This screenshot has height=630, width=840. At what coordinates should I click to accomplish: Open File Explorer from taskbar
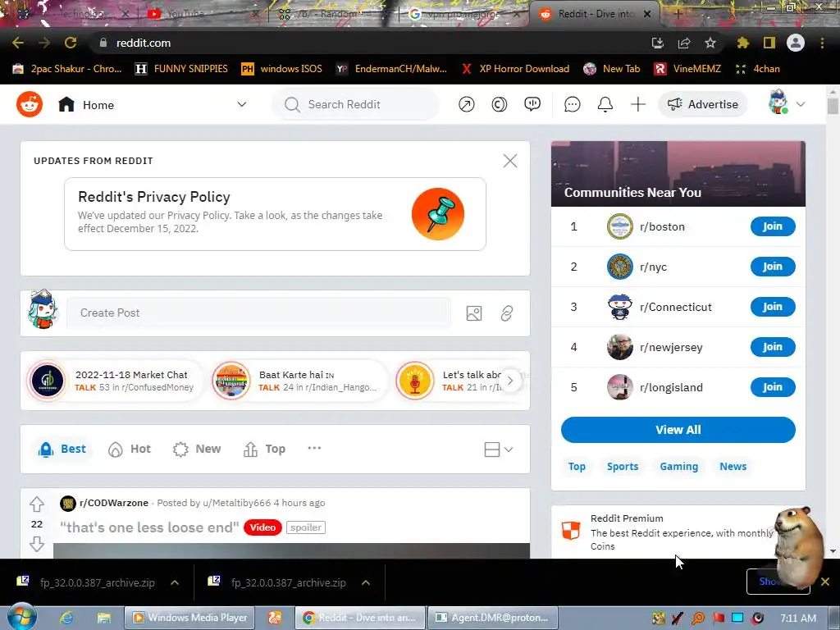[x=104, y=618]
